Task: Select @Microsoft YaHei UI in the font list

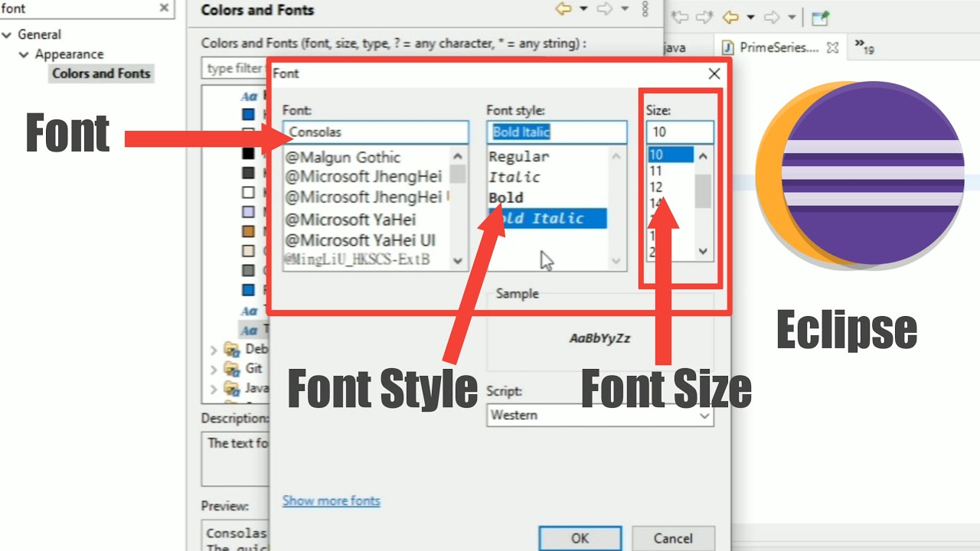Action: click(x=361, y=240)
